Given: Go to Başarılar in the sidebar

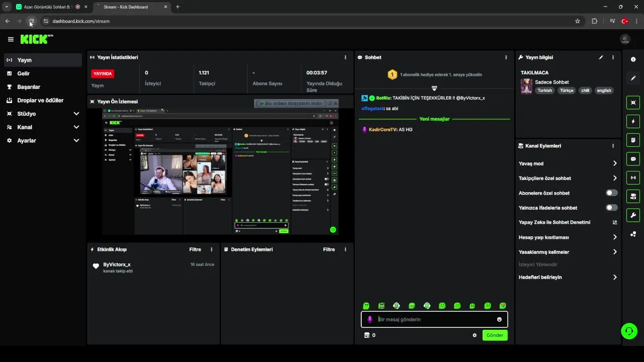Looking at the screenshot, I should 43,87.
